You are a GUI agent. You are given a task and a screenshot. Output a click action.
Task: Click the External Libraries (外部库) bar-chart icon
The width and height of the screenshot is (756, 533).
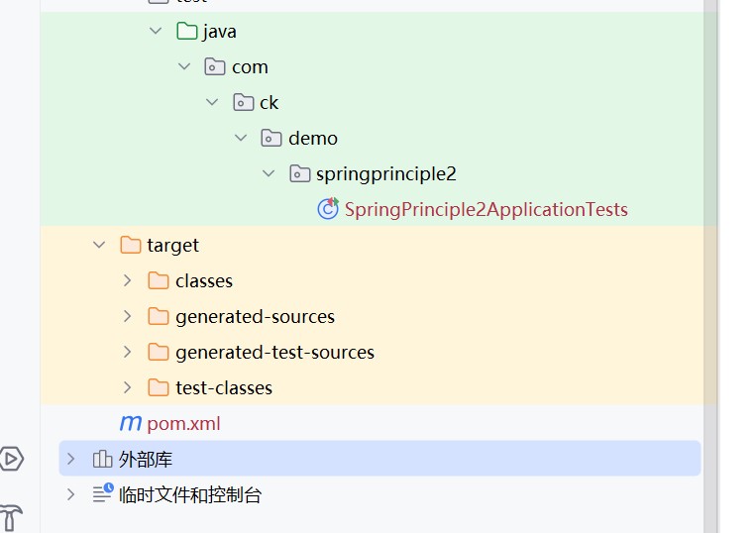102,459
